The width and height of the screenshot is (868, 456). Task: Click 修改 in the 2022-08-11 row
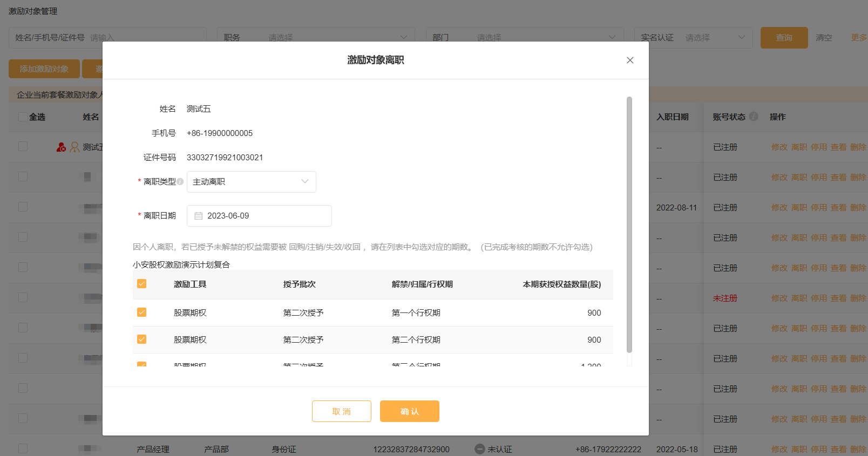779,208
